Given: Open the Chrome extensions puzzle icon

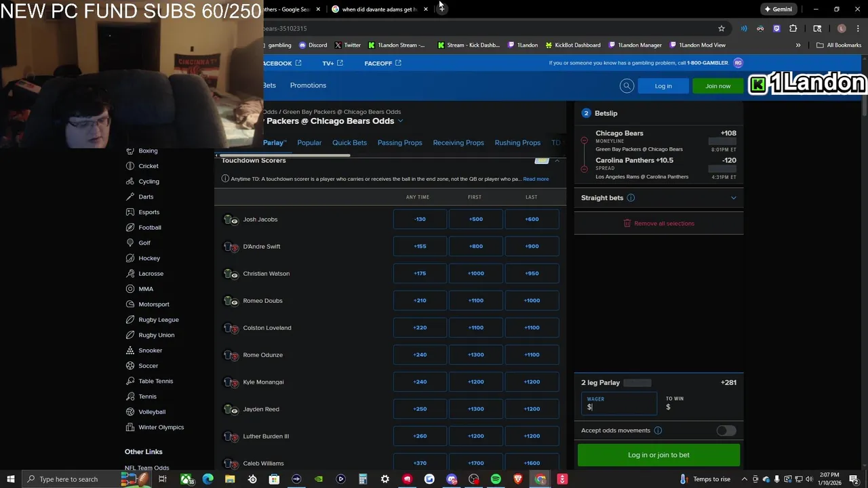Looking at the screenshot, I should 793,28.
